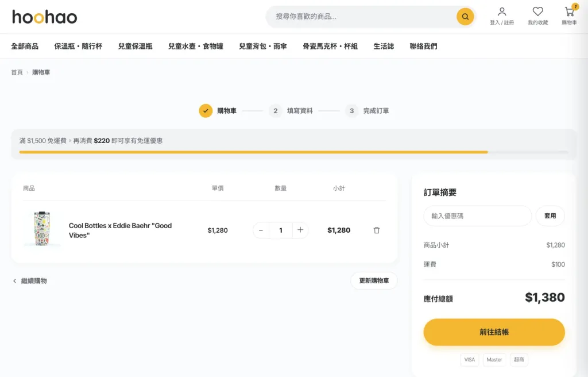The height and width of the screenshot is (377, 588).
Task: Click 購物車 breadcrumb text
Action: coord(41,72)
